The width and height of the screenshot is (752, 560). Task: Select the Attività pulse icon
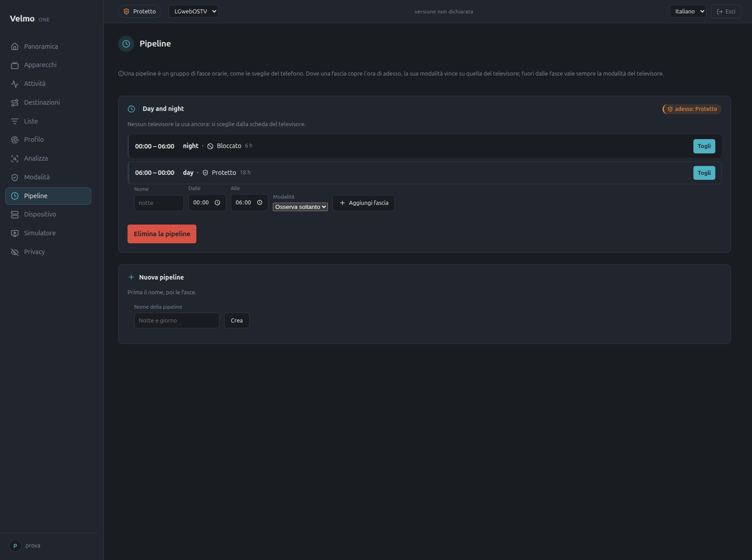15,84
